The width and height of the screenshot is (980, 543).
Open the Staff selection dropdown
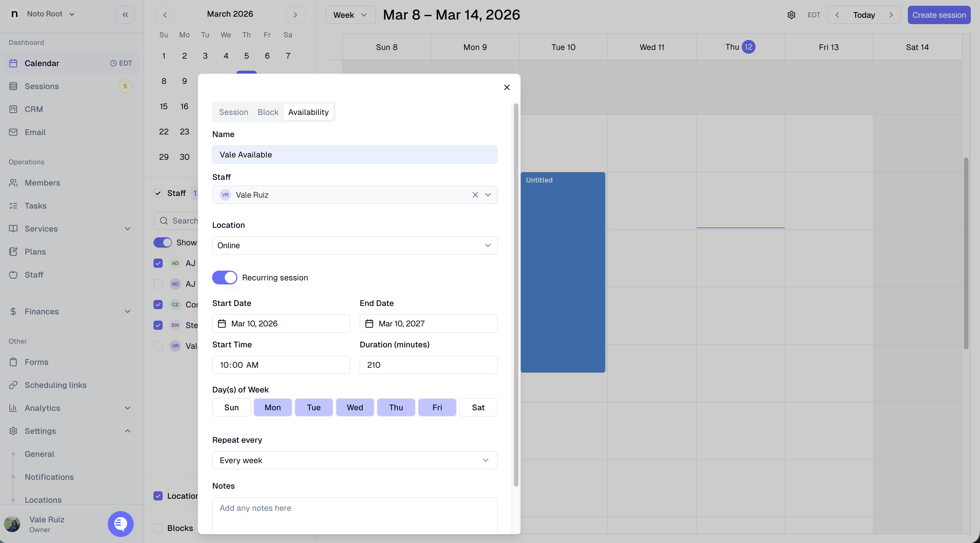(488, 195)
